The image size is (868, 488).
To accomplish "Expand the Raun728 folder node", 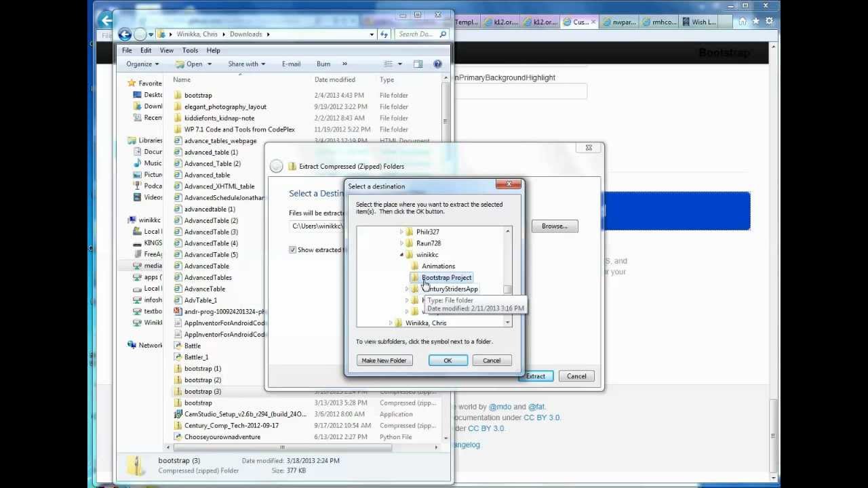I will click(x=401, y=243).
